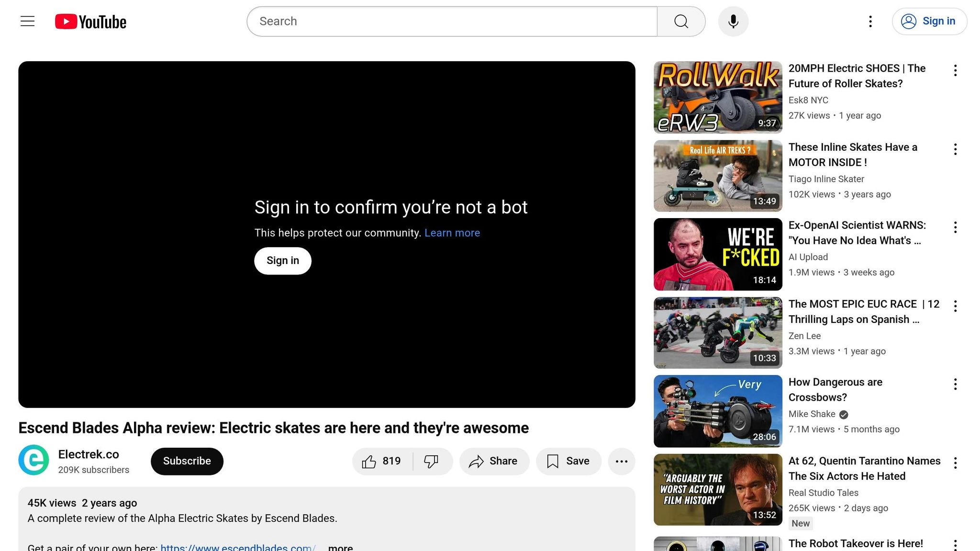
Task: Open Electrek.co channel name link
Action: (89, 454)
